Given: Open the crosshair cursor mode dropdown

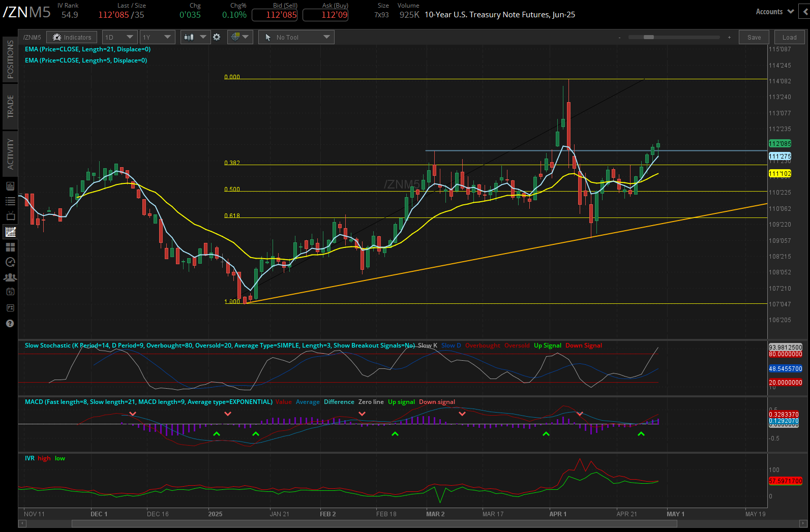Looking at the screenshot, I should tap(240, 37).
